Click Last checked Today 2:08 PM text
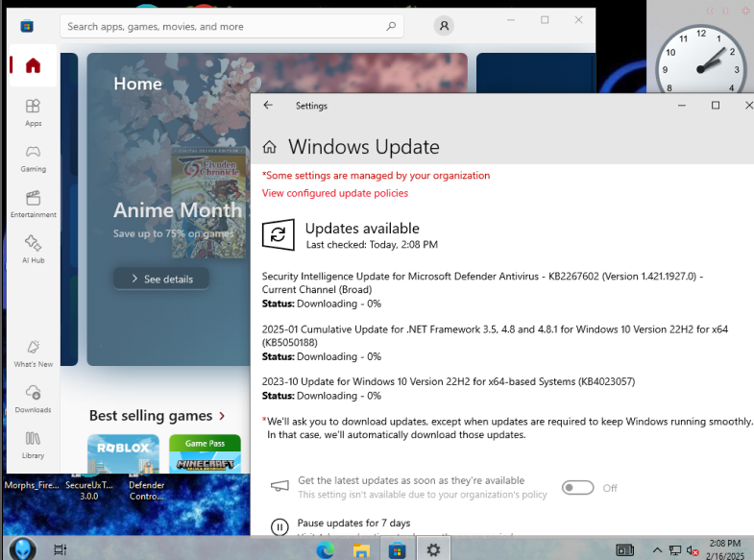This screenshot has width=754, height=560. coord(372,245)
